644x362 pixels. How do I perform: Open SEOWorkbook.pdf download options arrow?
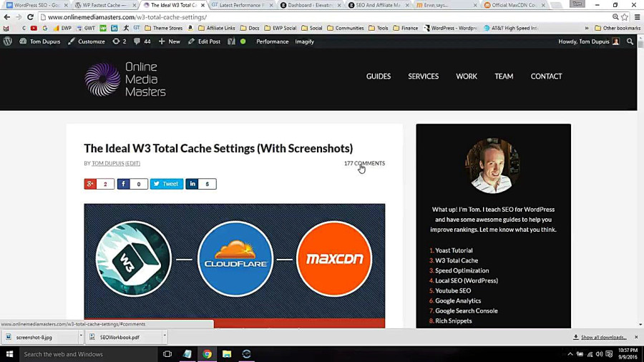(x=165, y=336)
